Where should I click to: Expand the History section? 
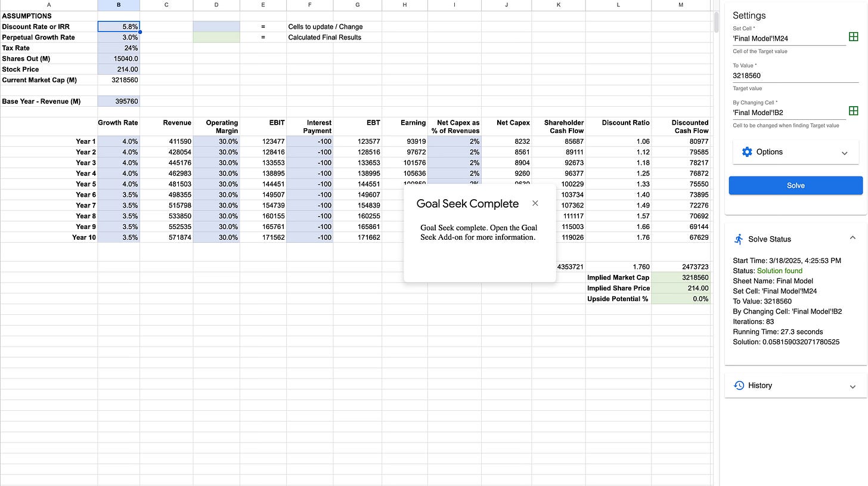point(852,386)
